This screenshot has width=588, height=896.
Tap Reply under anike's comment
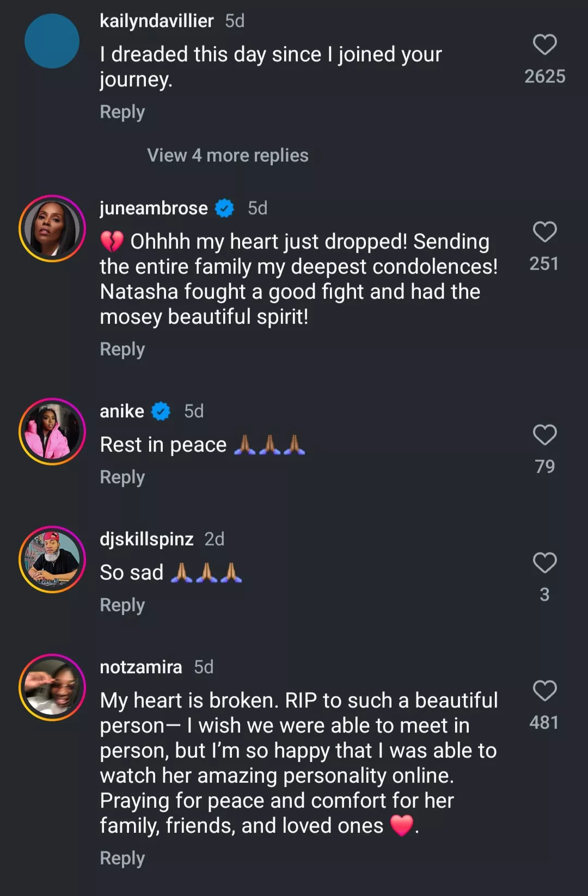coord(122,477)
